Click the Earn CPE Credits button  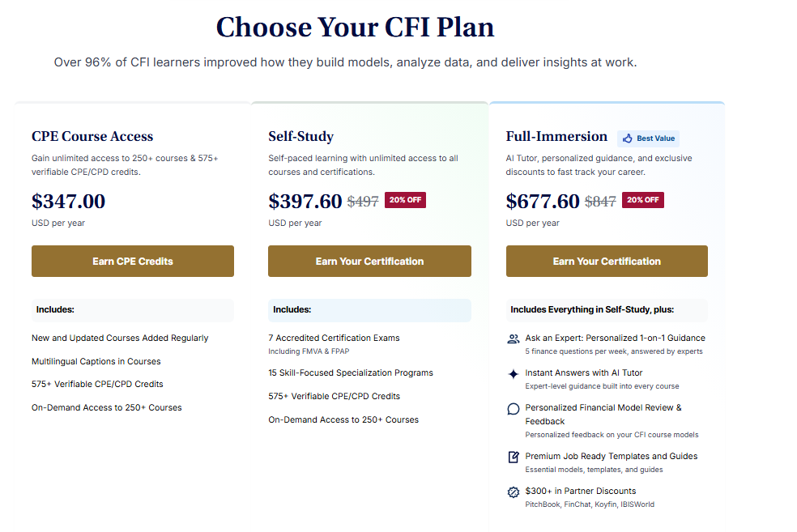(x=133, y=262)
